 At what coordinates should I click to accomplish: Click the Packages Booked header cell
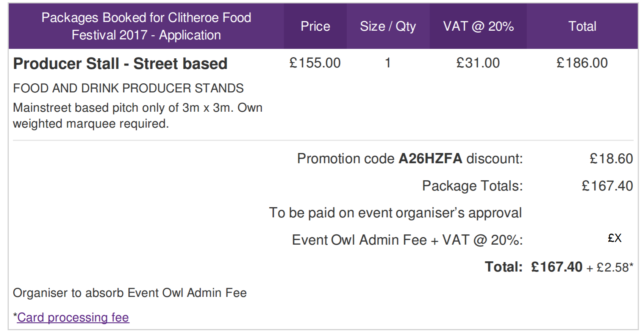click(x=146, y=26)
